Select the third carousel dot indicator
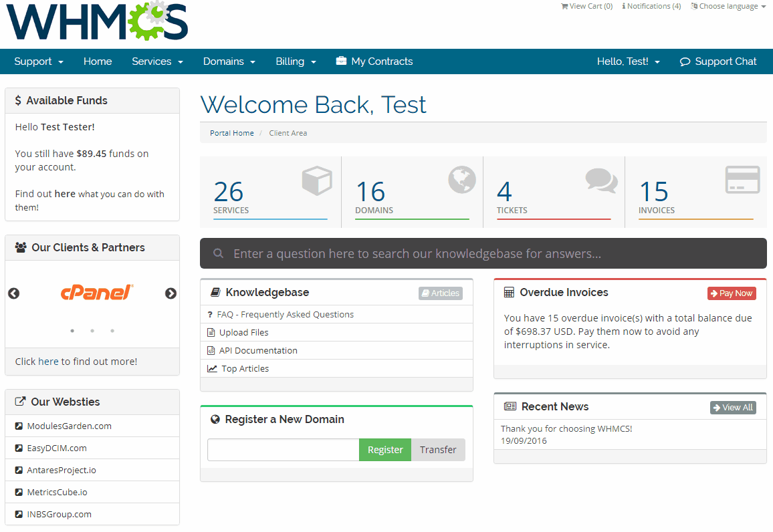The image size is (773, 532). coord(112,331)
